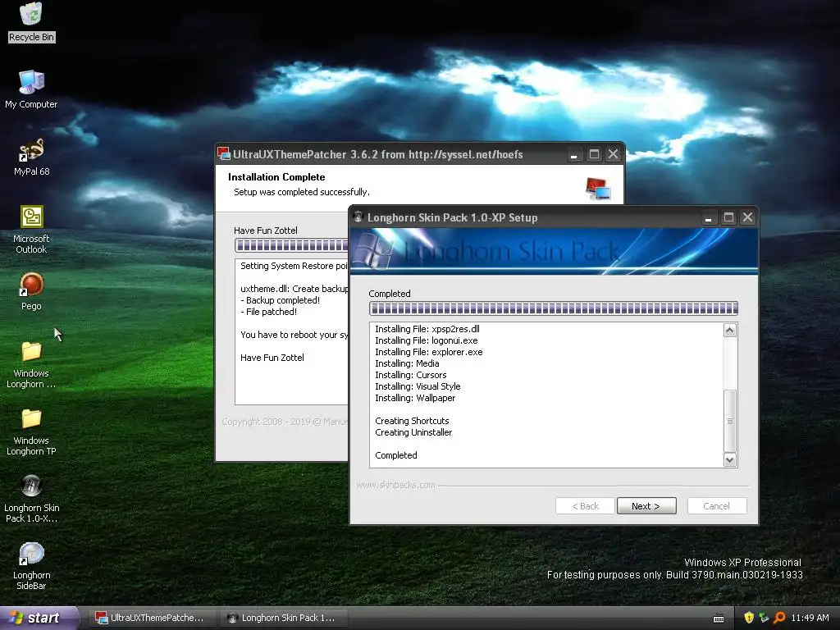Select the Longhorn Skin Pack 1.0-X desktop icon
The width and height of the screenshot is (840, 630).
31,499
